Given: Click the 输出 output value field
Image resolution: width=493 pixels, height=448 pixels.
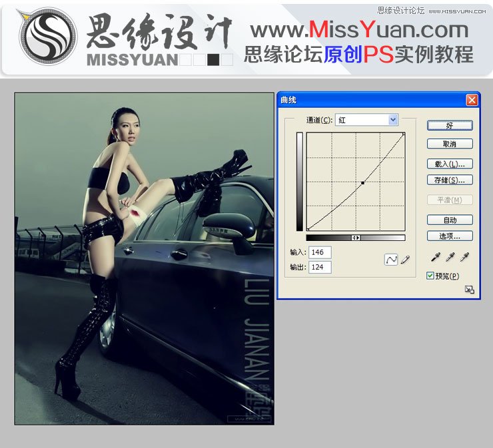Looking at the screenshot, I should coord(320,267).
